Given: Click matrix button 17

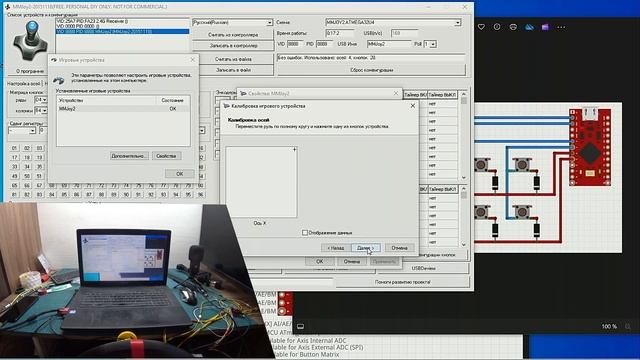Looking at the screenshot, I should tap(15, 158).
